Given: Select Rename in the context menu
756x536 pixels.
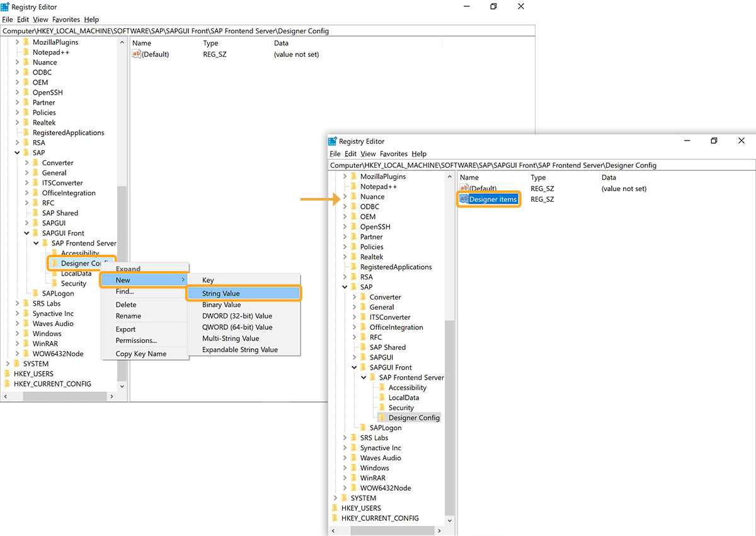Looking at the screenshot, I should (145, 316).
